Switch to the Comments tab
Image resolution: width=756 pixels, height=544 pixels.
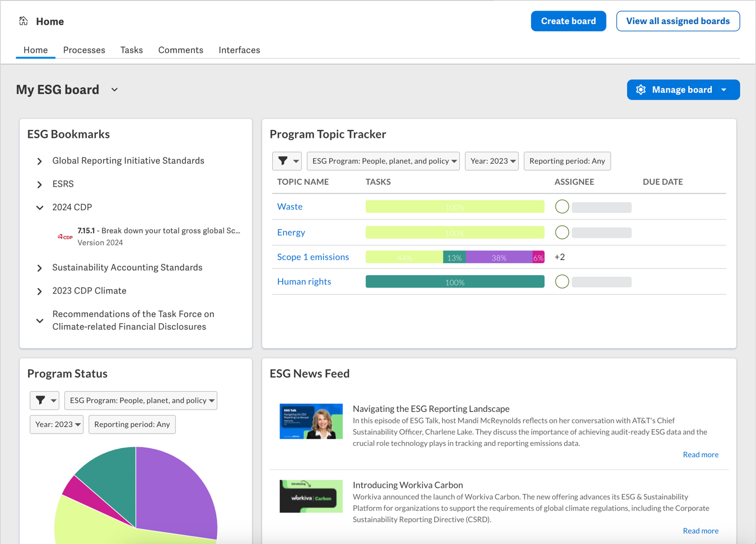180,50
